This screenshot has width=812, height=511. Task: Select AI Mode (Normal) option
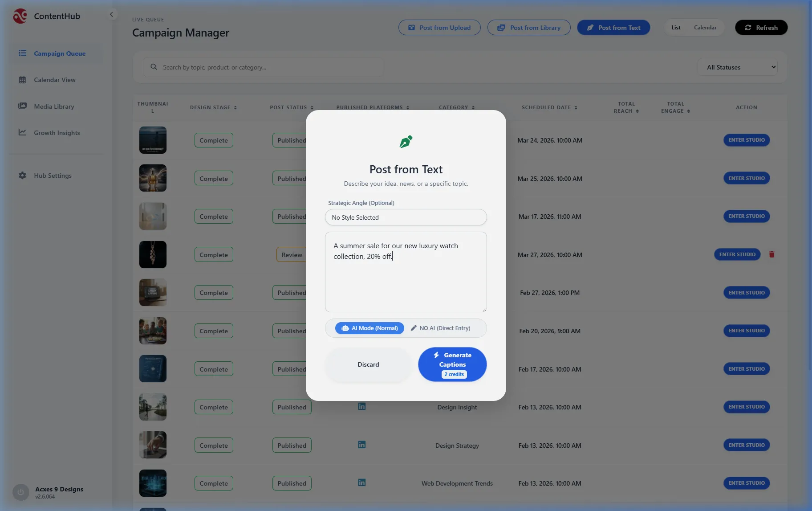click(369, 328)
